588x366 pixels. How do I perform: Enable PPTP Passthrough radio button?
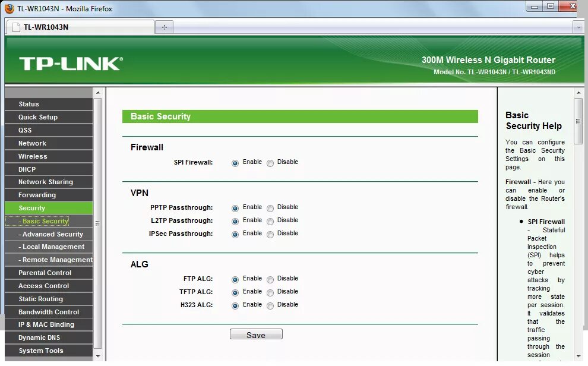[235, 208]
